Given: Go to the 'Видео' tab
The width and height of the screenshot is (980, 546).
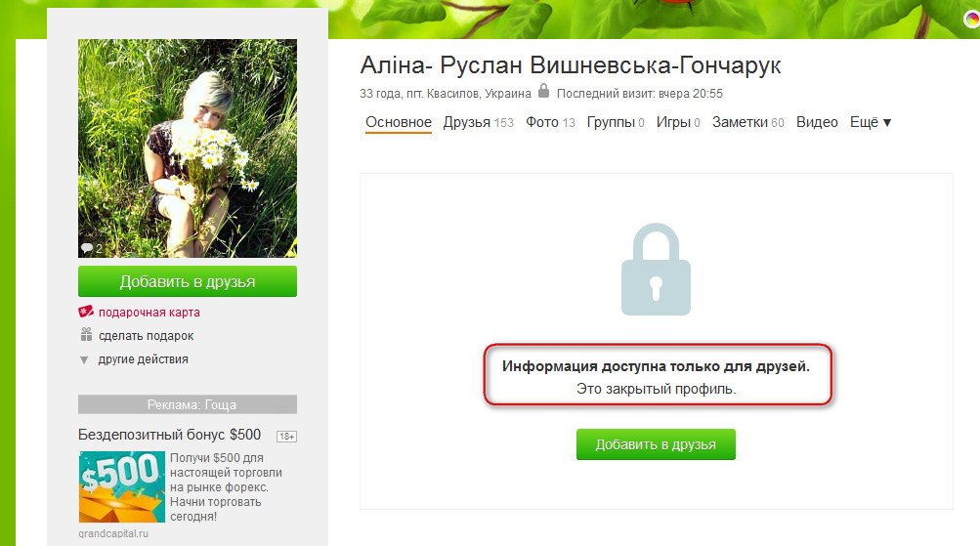Looking at the screenshot, I should click(817, 122).
